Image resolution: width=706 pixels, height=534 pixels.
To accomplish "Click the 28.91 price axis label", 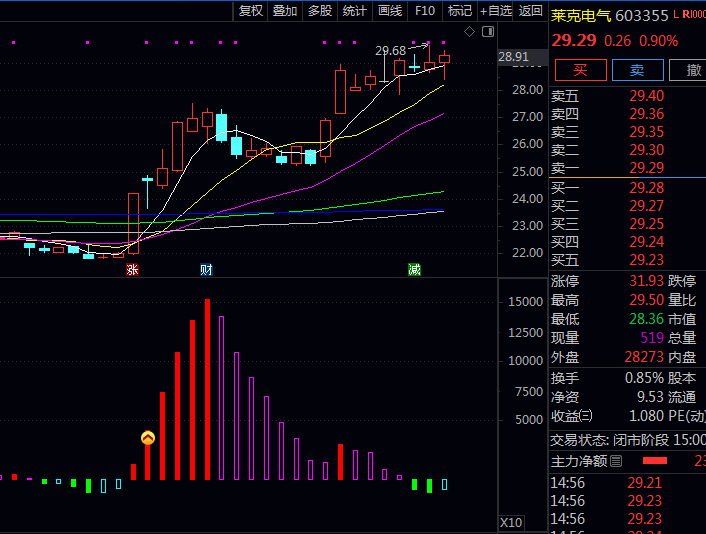I will pos(513,57).
